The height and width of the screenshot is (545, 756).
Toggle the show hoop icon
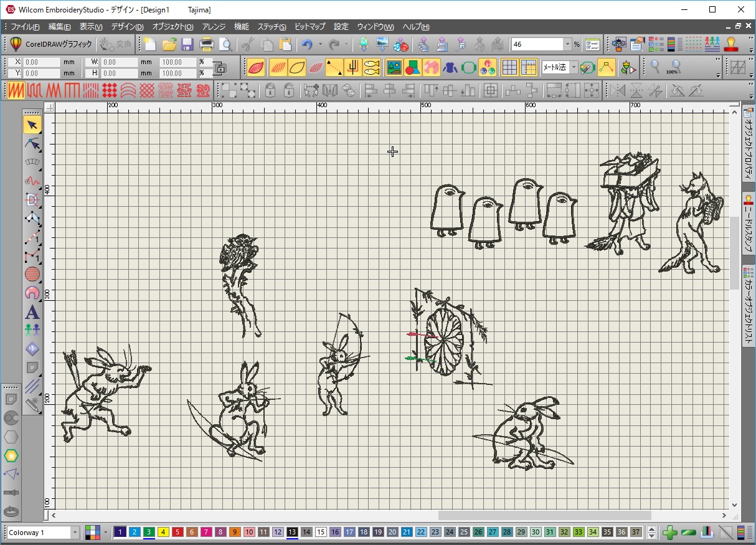point(469,67)
